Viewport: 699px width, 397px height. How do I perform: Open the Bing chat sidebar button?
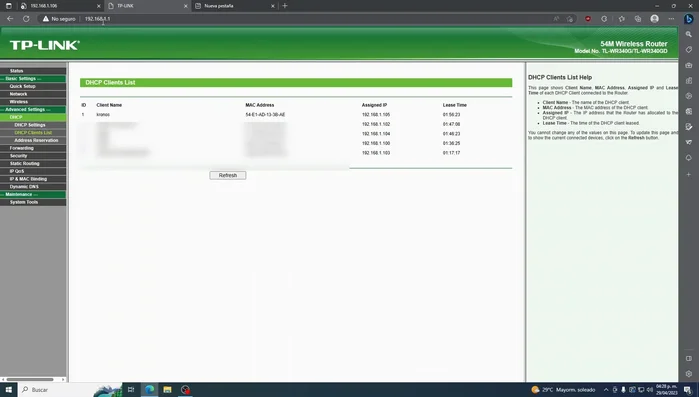coord(689,19)
